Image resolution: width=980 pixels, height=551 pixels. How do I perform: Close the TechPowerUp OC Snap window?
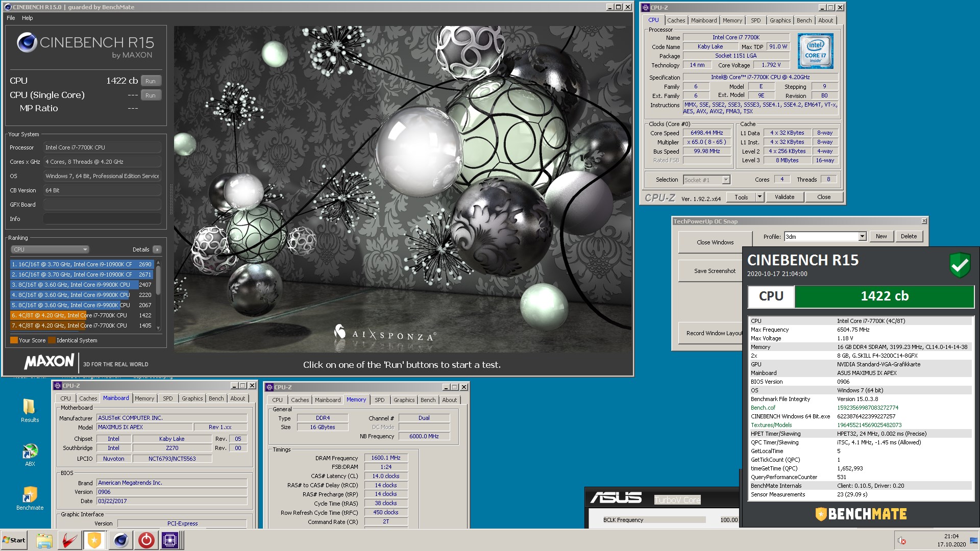(924, 221)
